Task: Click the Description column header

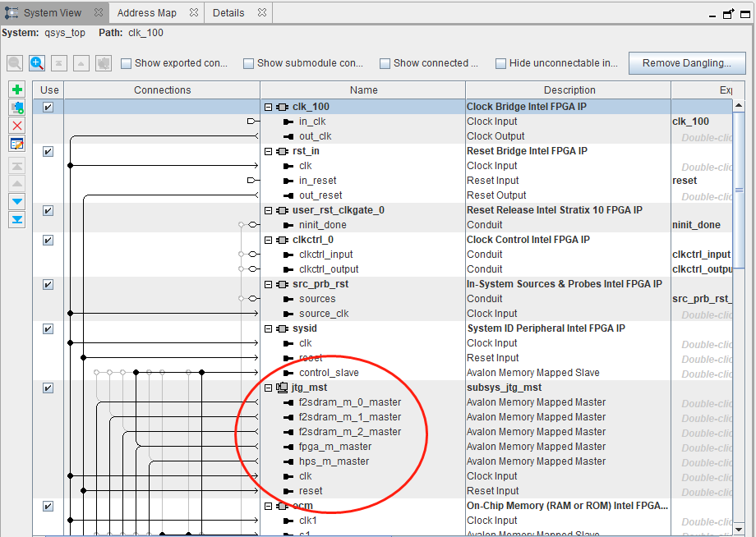Action: tap(569, 90)
